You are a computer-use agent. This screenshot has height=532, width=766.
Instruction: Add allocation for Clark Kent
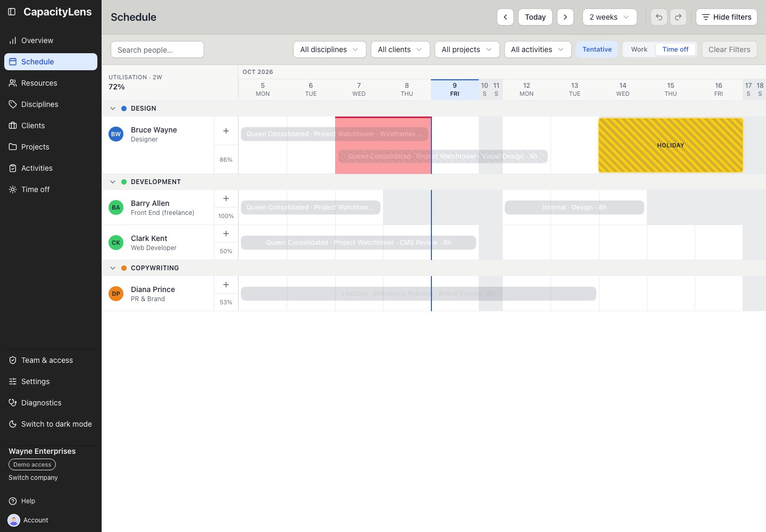pyautogui.click(x=226, y=234)
